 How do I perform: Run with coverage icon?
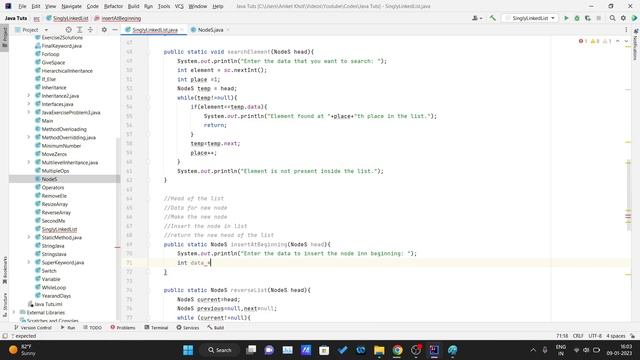[x=588, y=18]
